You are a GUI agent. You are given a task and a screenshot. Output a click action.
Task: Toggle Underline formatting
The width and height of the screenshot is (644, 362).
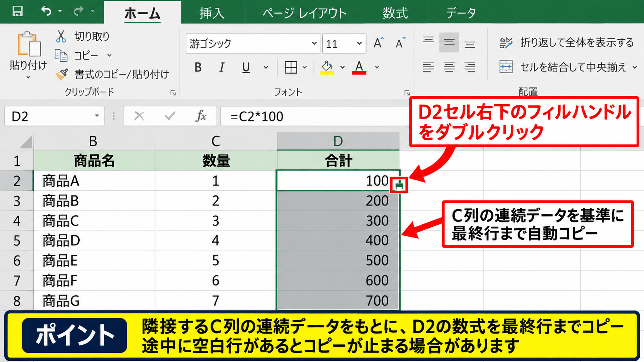(246, 67)
